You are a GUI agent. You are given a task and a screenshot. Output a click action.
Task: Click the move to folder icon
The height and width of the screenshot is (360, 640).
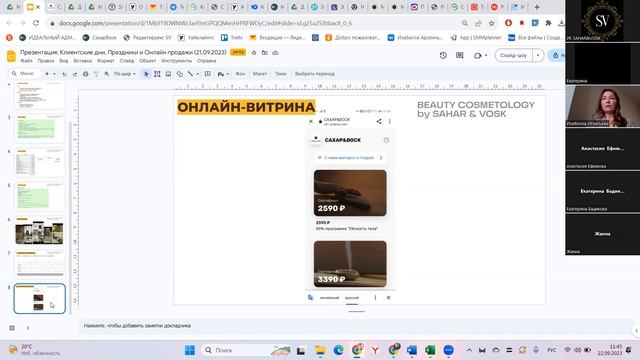pyautogui.click(x=264, y=53)
